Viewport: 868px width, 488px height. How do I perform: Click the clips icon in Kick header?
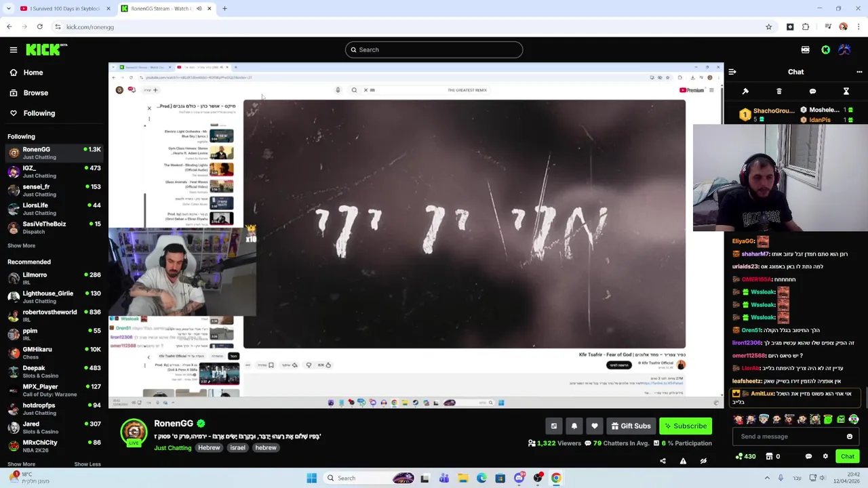805,49
